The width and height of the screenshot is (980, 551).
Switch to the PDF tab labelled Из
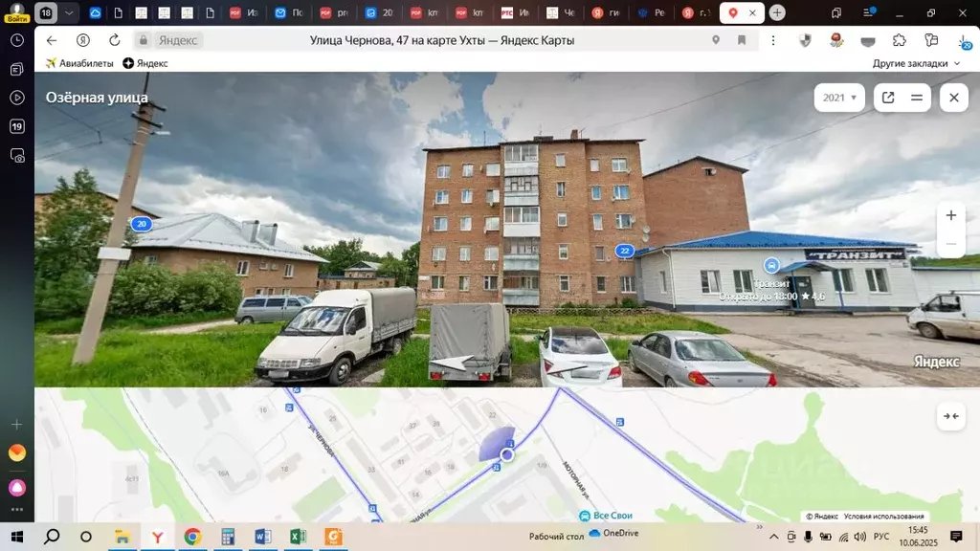tap(244, 12)
